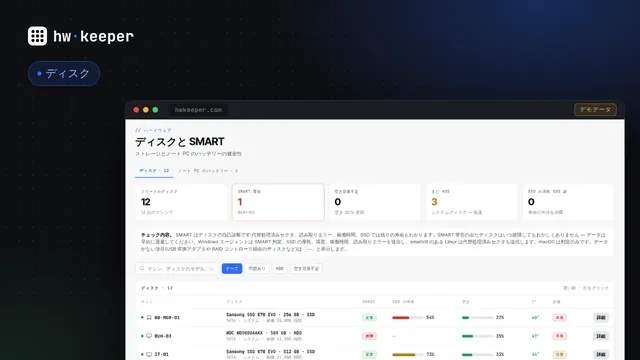Viewport: 640px width, 360px height.
Task: Switch to the ノート PC のバッテリー tab
Action: coord(208,171)
